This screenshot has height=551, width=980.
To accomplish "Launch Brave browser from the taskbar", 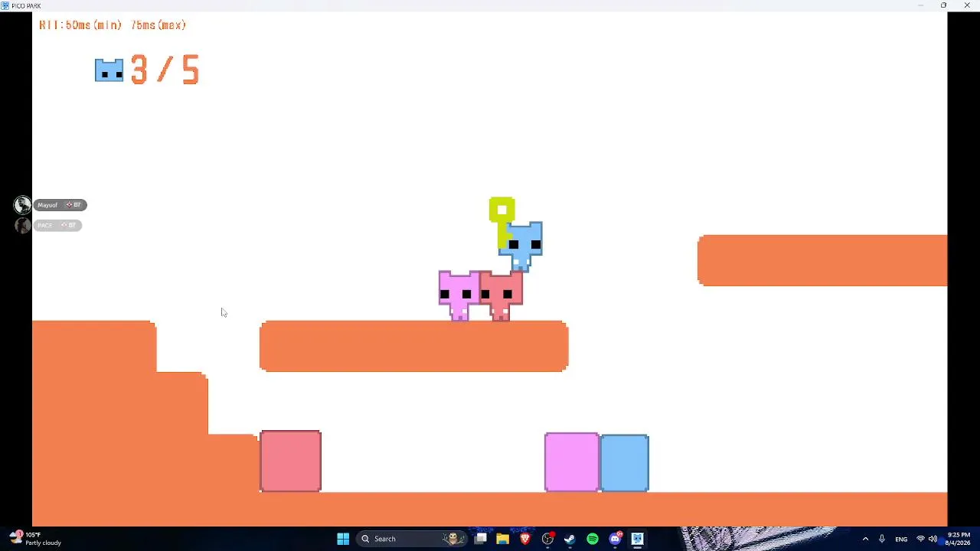I will (525, 539).
